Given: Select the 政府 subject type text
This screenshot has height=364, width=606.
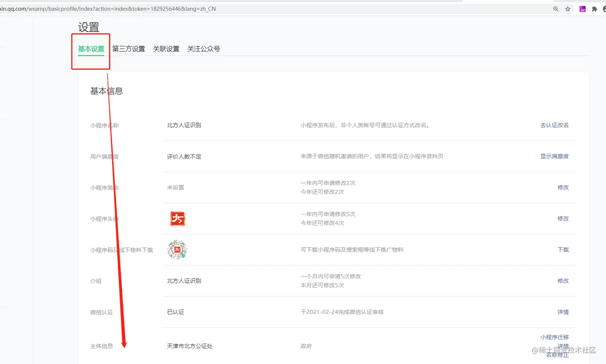Looking at the screenshot, I should point(306,346).
